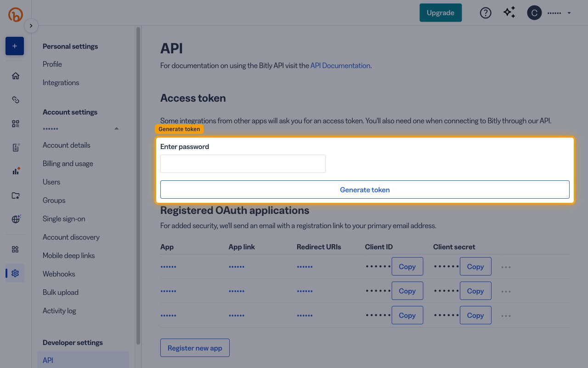The height and width of the screenshot is (368, 588).
Task: Collapse the account section with the caret
Action: [x=116, y=128]
